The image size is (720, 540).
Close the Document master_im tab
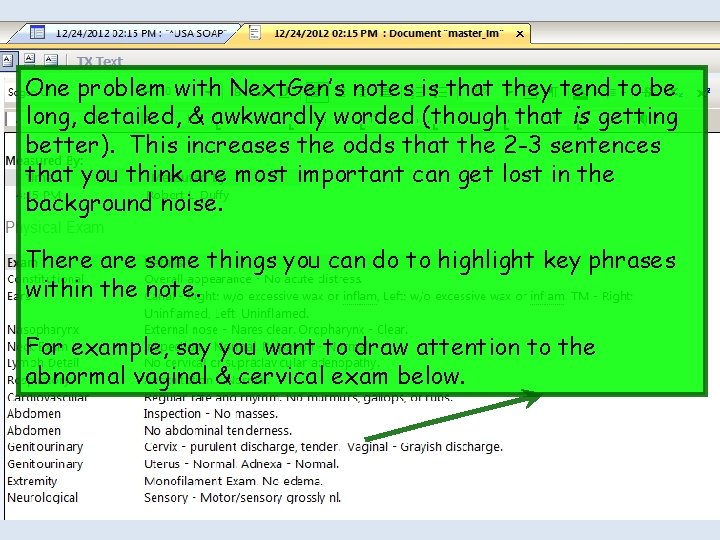pos(520,34)
